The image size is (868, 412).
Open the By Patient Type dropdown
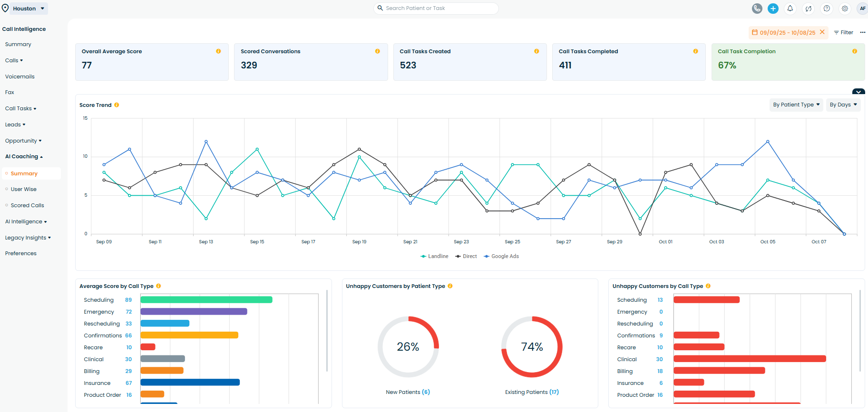coord(796,105)
